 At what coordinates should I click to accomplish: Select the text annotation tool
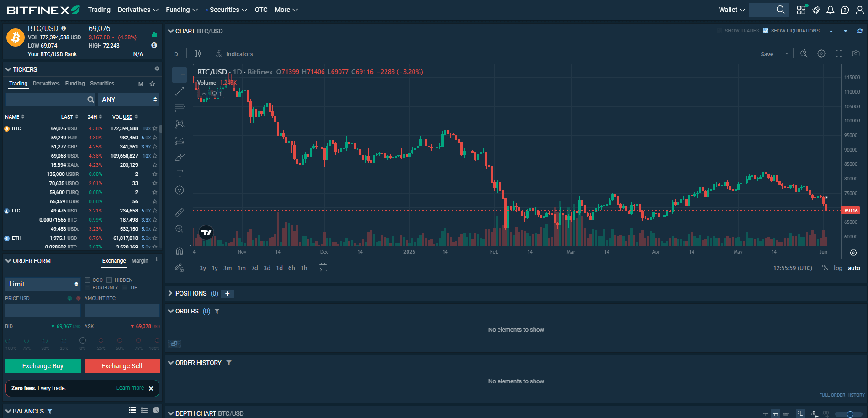(180, 174)
